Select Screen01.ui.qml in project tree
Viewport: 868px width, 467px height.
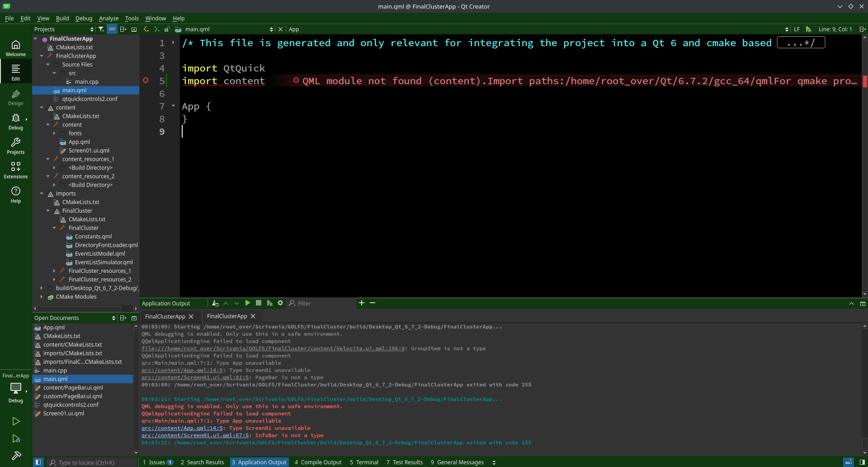pyautogui.click(x=89, y=151)
